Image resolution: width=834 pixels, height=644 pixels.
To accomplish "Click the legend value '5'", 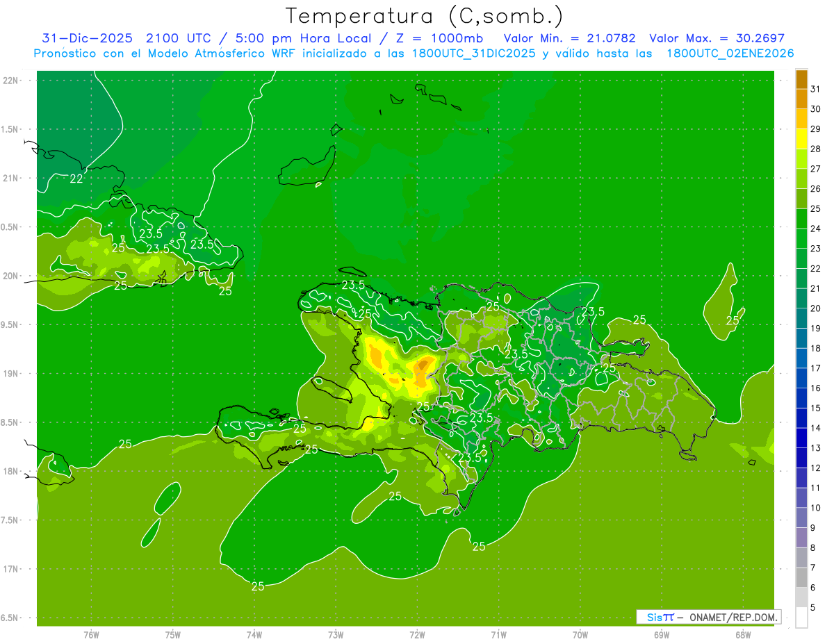I will (813, 607).
